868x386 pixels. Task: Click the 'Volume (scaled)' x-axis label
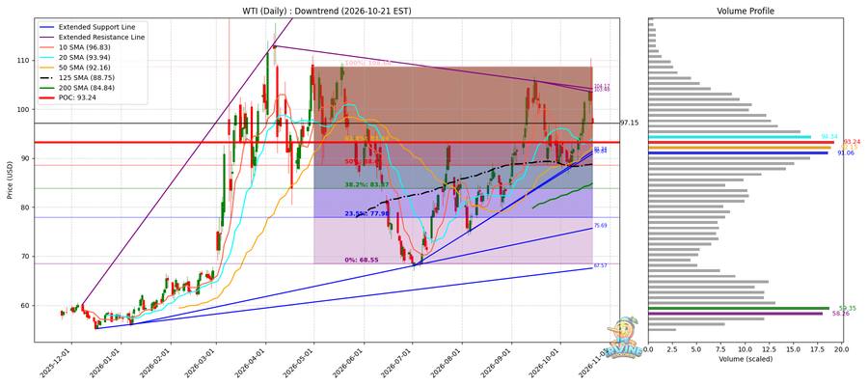click(746, 358)
